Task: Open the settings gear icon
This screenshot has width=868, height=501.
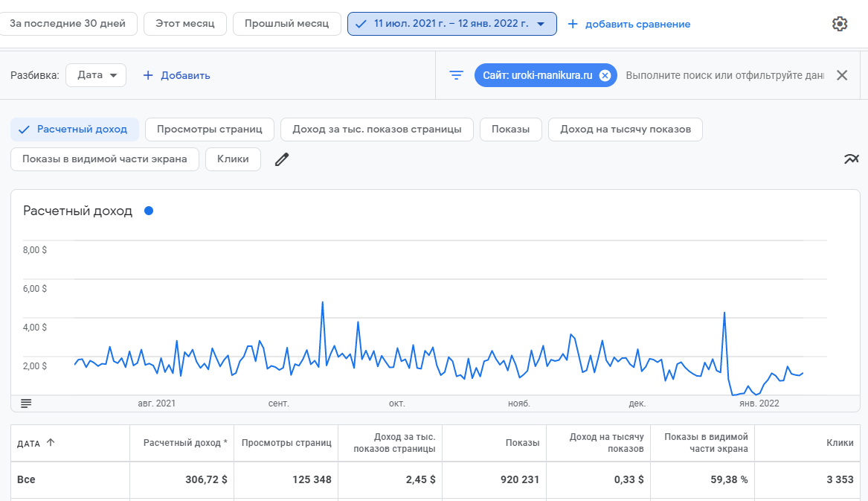Action: pos(840,24)
